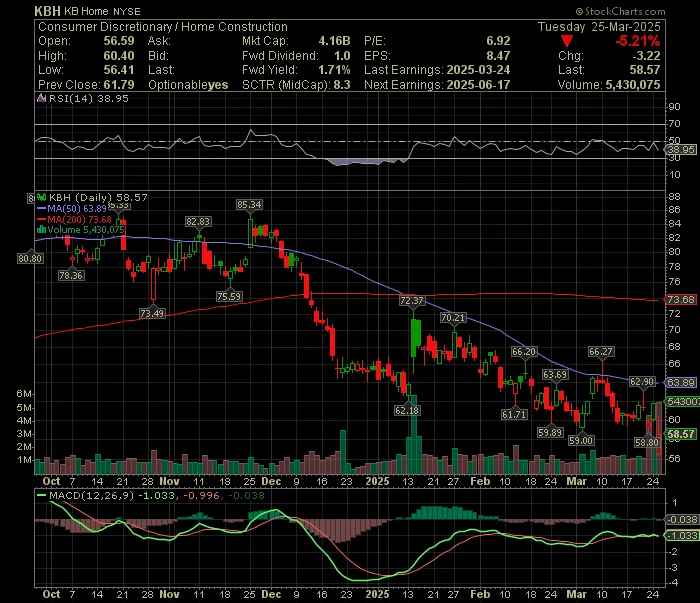The height and width of the screenshot is (603, 700).
Task: Click the 66.27 high price label
Action: [600, 352]
